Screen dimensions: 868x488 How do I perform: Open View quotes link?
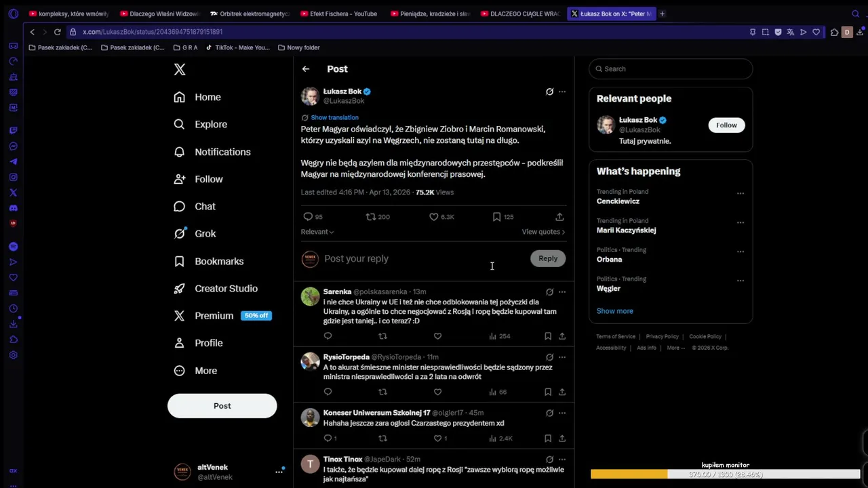tap(543, 232)
